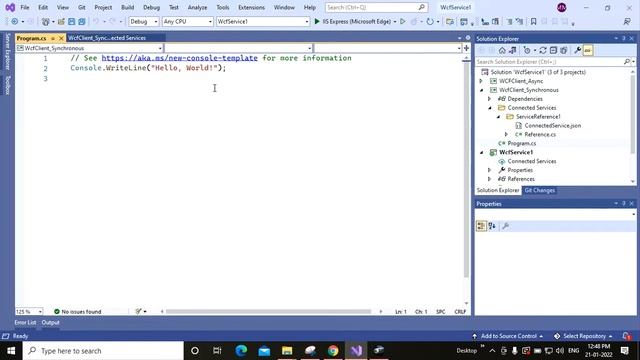
Task: Click the Bookmark toolbar icon
Action: pos(533,21)
